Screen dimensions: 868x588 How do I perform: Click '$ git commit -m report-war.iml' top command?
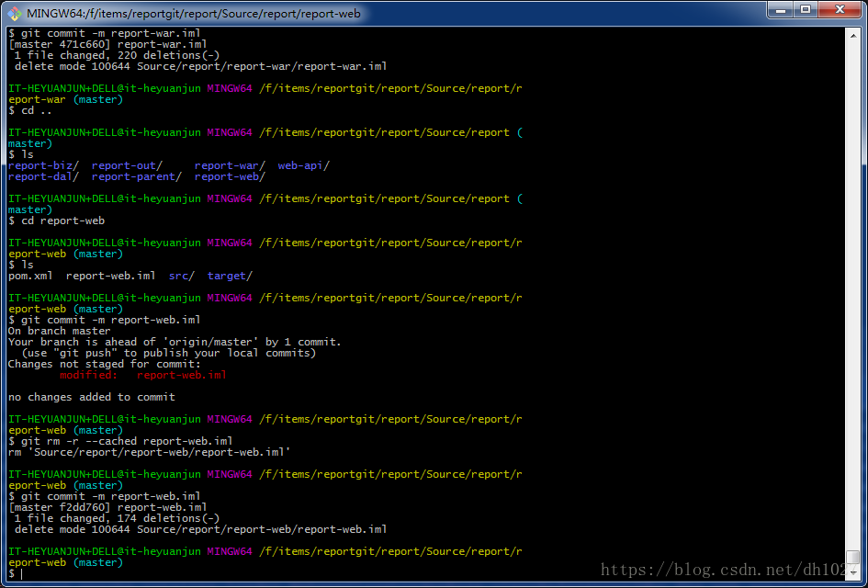pos(105,33)
